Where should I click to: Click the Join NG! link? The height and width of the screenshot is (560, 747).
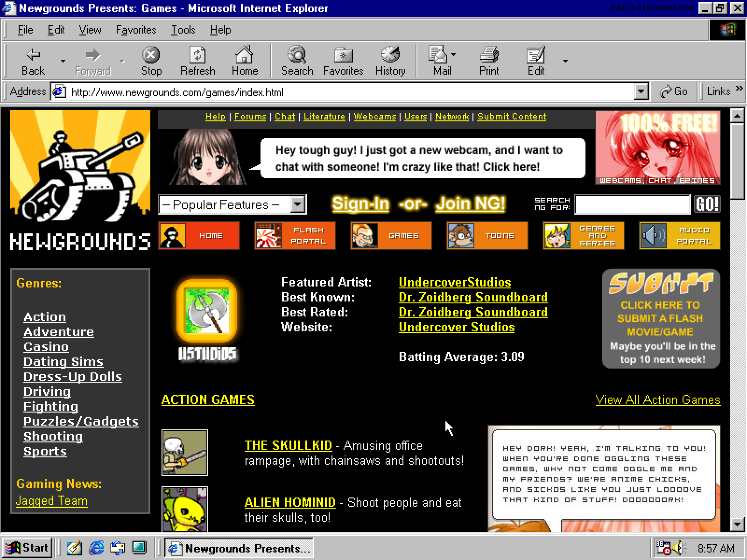coord(471,203)
